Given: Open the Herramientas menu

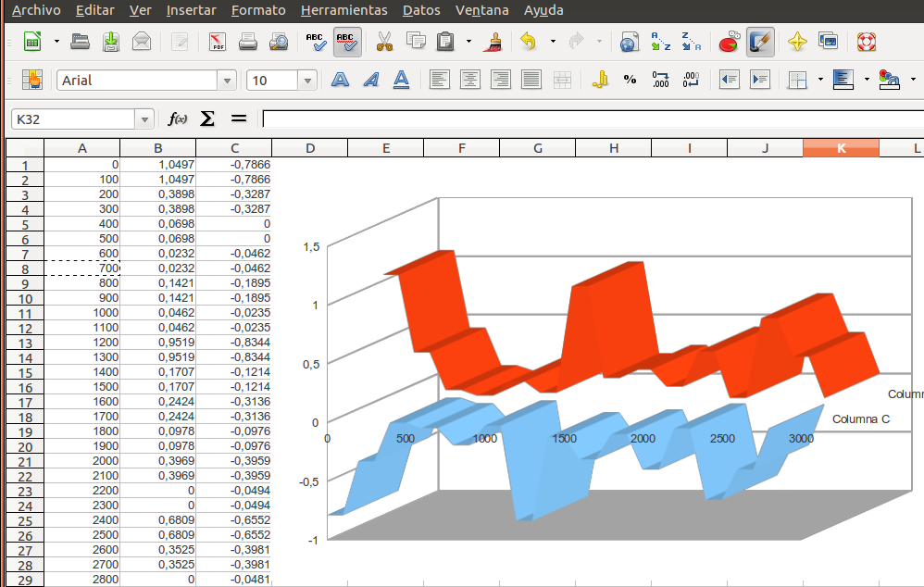Looking at the screenshot, I should [344, 10].
